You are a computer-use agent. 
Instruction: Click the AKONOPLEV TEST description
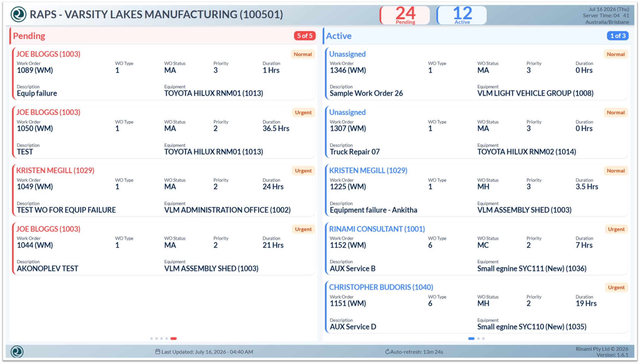[x=48, y=269]
